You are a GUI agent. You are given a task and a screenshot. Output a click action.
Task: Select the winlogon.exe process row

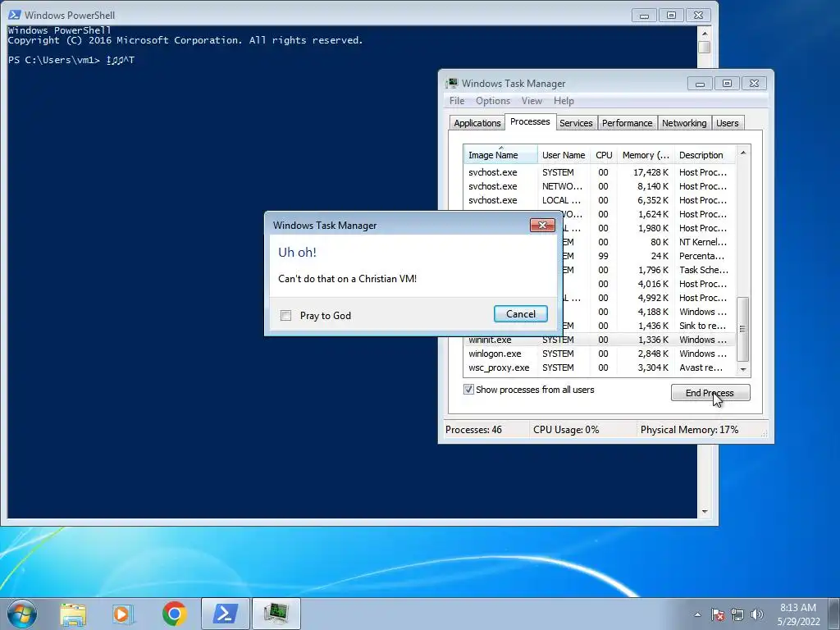point(600,354)
